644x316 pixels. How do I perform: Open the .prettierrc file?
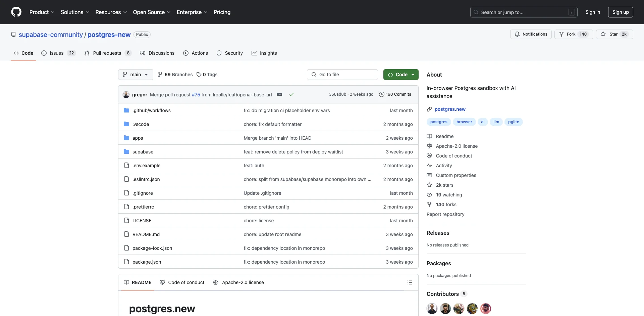[143, 207]
